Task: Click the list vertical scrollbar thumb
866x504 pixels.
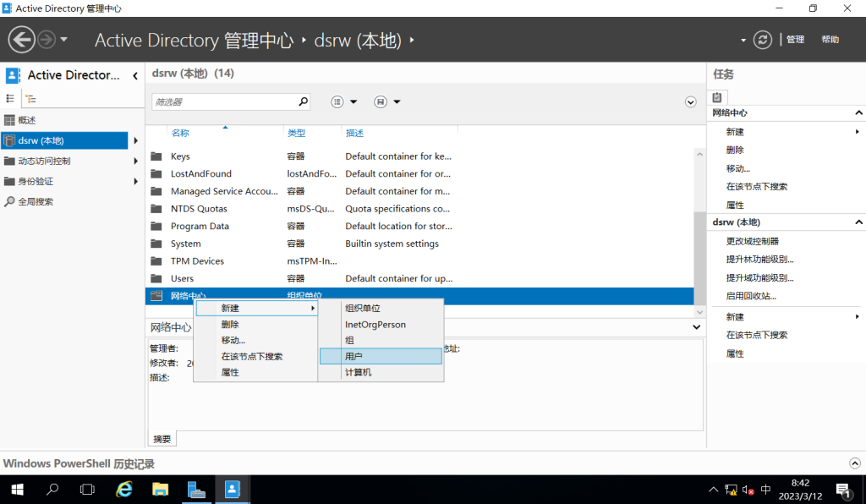Action: 699,258
